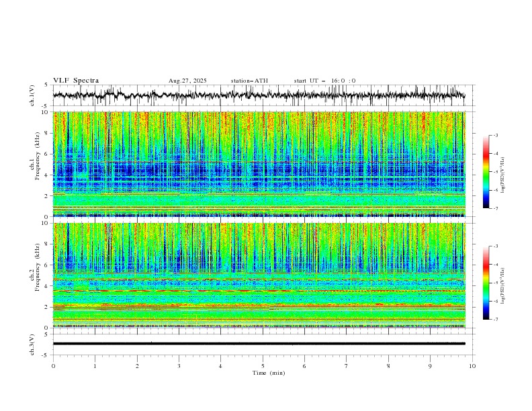Click the "-3" tick on upper colorbar
This screenshot has height=411, width=532.
[496, 135]
